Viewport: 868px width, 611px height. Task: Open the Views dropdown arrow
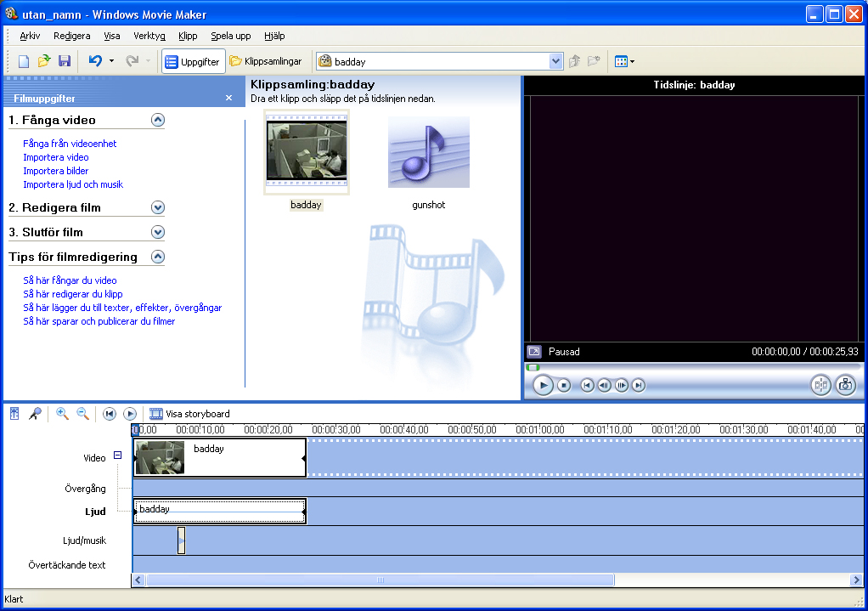coord(632,61)
